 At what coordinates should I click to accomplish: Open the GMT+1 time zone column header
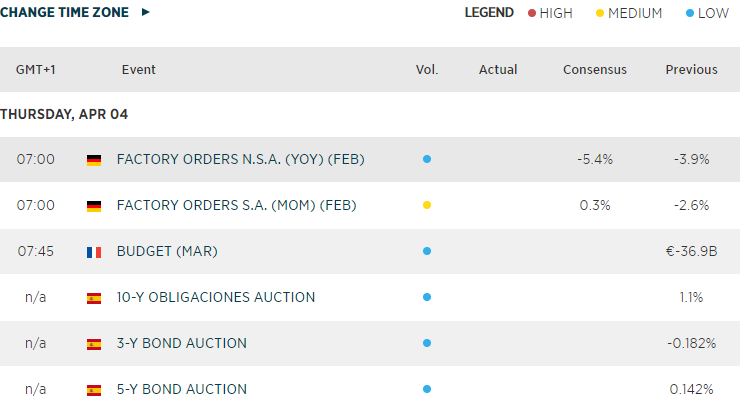point(36,70)
